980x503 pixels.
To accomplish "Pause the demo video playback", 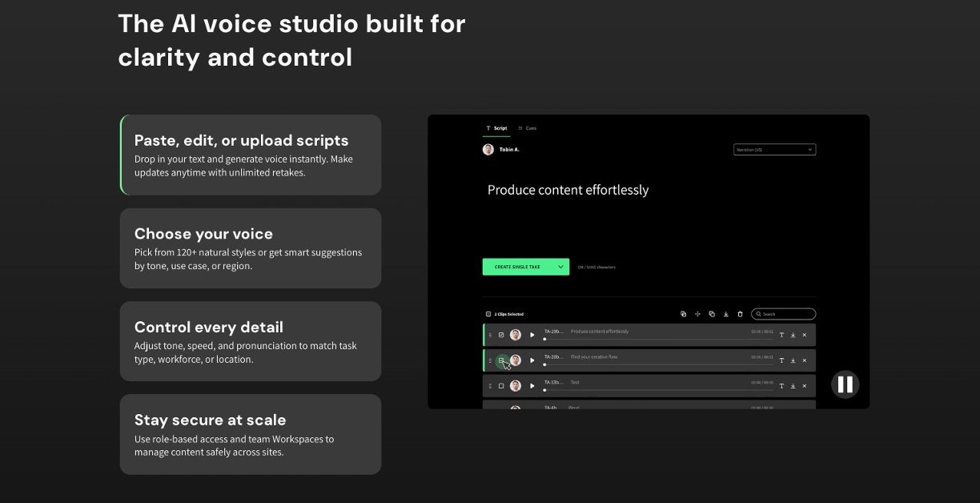I will point(845,384).
